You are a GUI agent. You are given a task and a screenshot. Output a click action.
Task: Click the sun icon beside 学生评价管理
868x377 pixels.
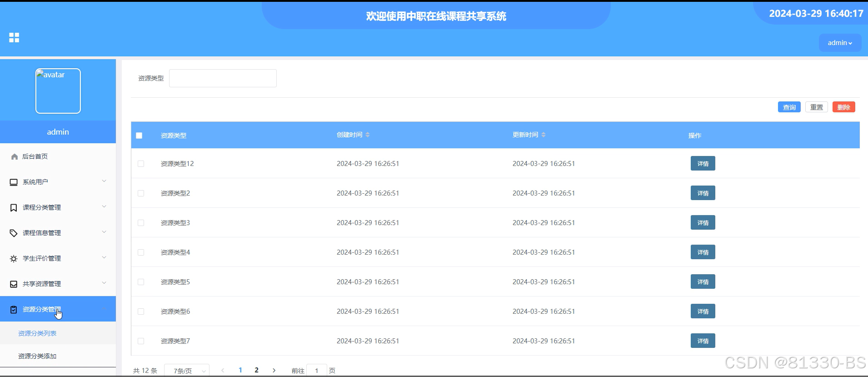point(14,258)
